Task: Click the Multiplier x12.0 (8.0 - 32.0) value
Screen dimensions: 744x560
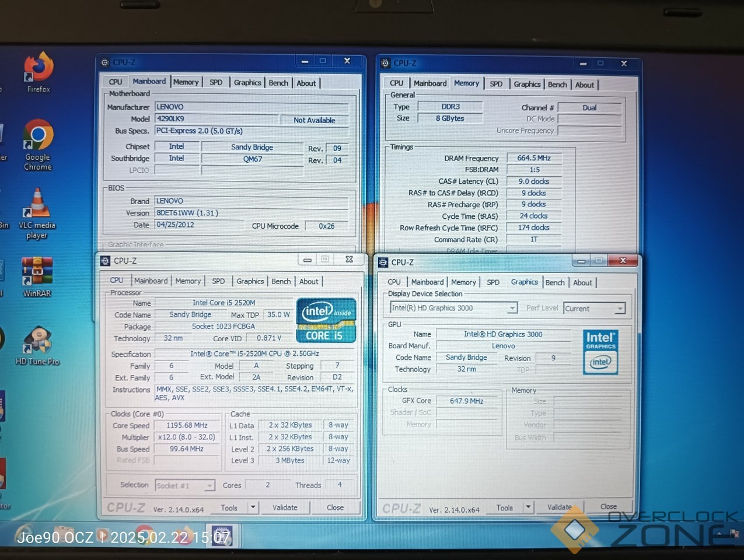Action: (187, 437)
